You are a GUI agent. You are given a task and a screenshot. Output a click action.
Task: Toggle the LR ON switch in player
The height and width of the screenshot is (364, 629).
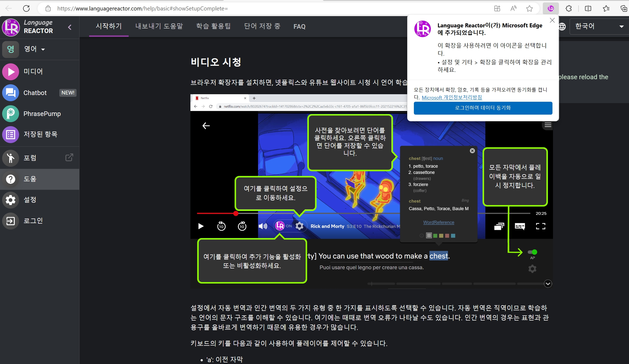click(284, 226)
